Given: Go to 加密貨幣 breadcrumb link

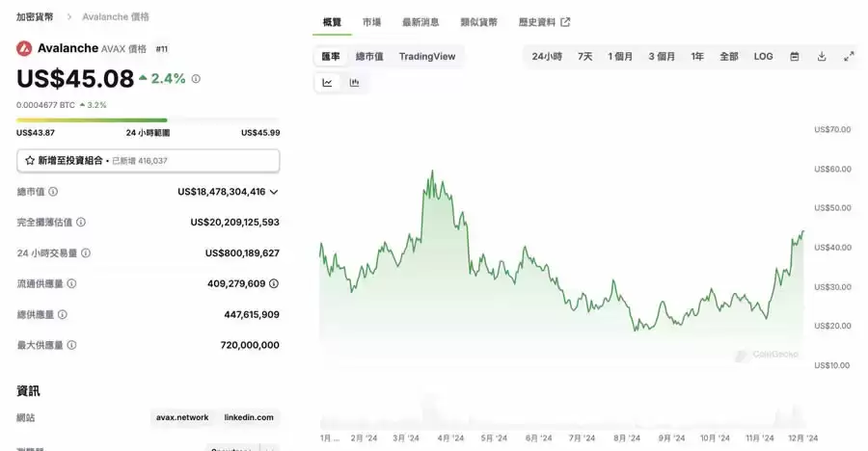Looking at the screenshot, I should point(35,16).
